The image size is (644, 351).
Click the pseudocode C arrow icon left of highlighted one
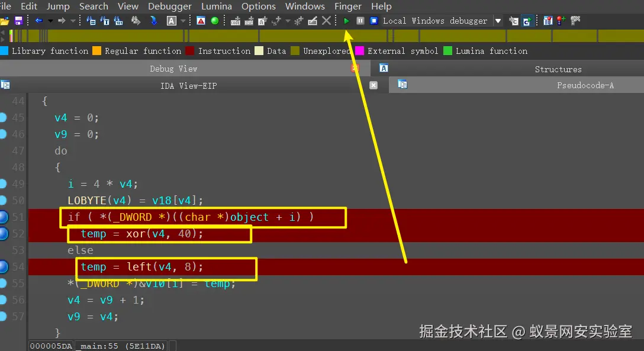(513, 21)
